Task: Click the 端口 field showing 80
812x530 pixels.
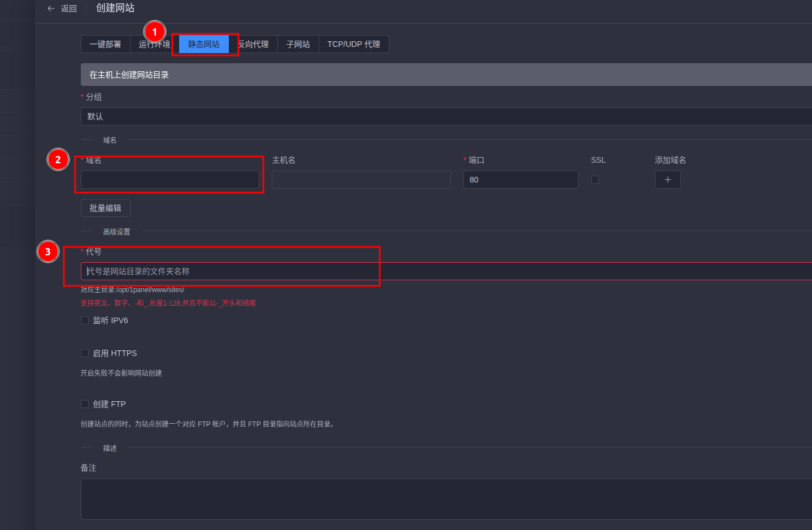Action: [x=521, y=180]
